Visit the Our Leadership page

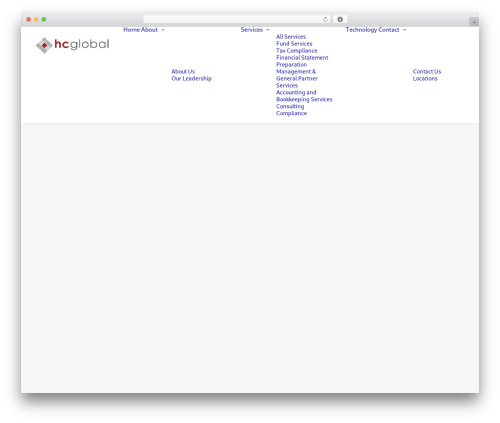click(191, 78)
